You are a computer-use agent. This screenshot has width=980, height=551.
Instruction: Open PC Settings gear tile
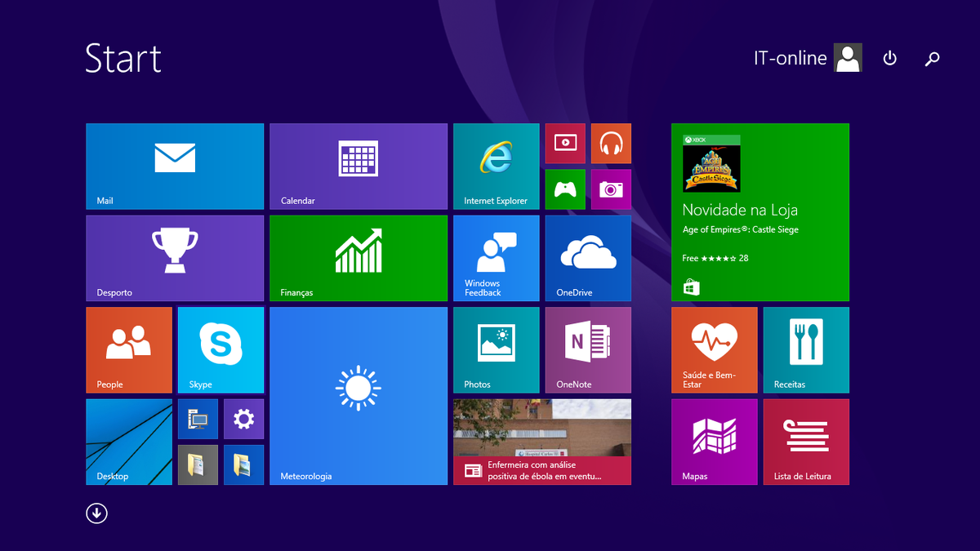(x=243, y=420)
